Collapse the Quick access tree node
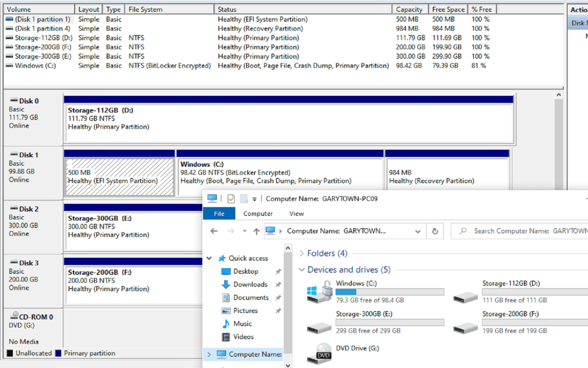588x368 pixels. [x=209, y=258]
